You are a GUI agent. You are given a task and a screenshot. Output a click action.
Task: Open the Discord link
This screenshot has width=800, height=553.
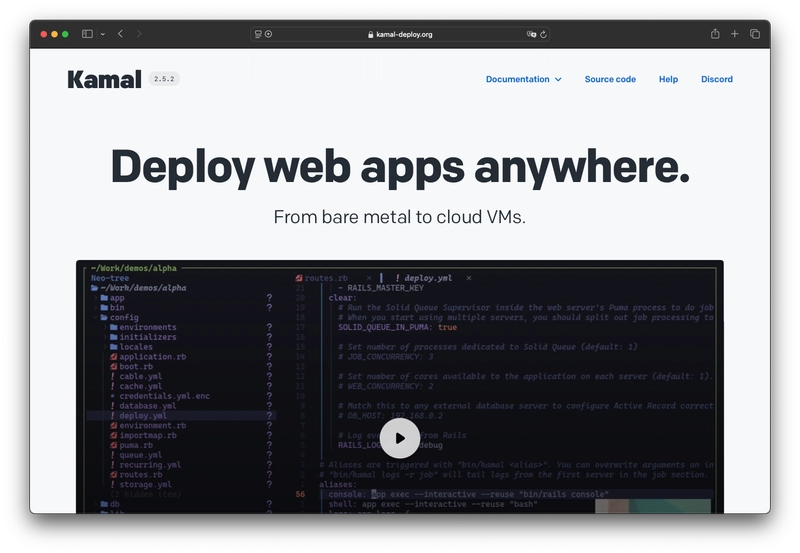pos(717,79)
